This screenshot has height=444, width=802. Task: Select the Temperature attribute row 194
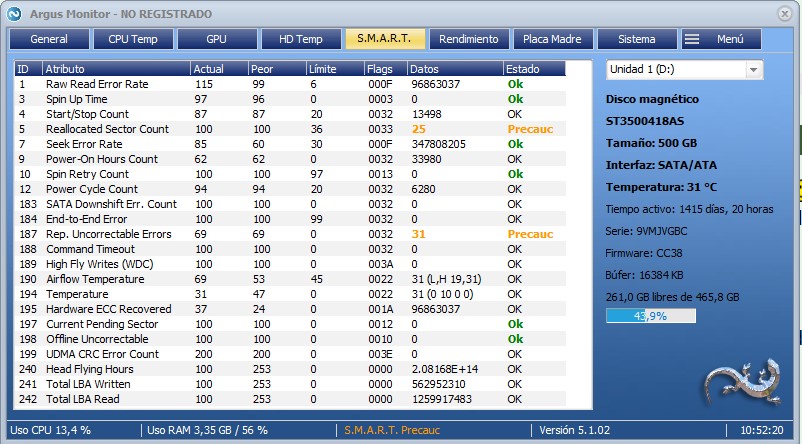click(290, 294)
